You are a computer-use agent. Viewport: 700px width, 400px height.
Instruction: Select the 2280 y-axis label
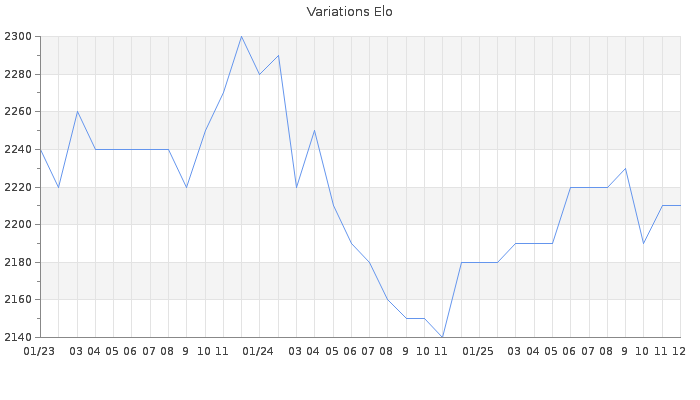coord(18,75)
